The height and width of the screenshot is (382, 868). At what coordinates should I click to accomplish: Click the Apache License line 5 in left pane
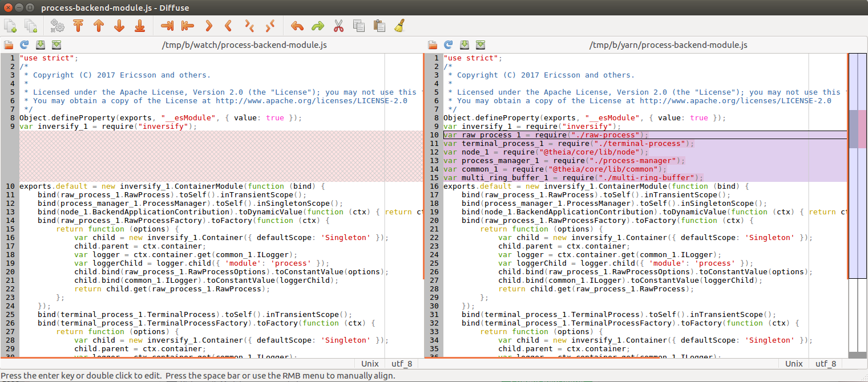pyautogui.click(x=221, y=92)
